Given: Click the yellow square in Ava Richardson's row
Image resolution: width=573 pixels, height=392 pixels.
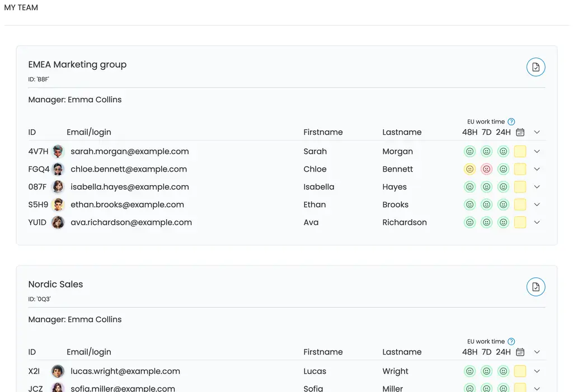Looking at the screenshot, I should [x=520, y=223].
